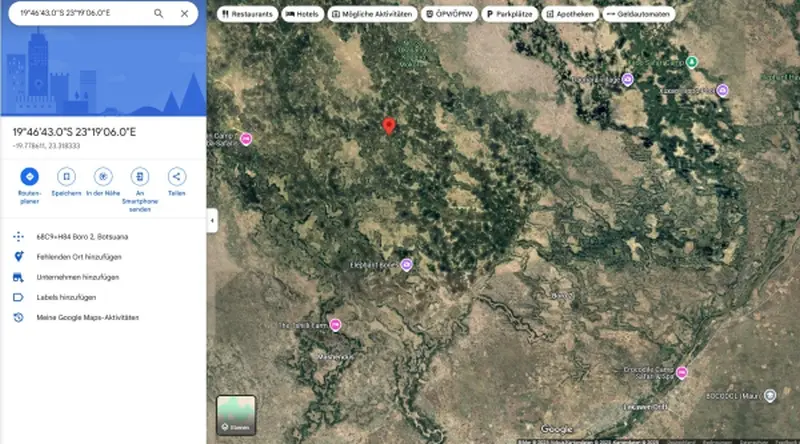This screenshot has height=444, width=800.
Task: Click the label tag icon
Action: click(x=18, y=297)
